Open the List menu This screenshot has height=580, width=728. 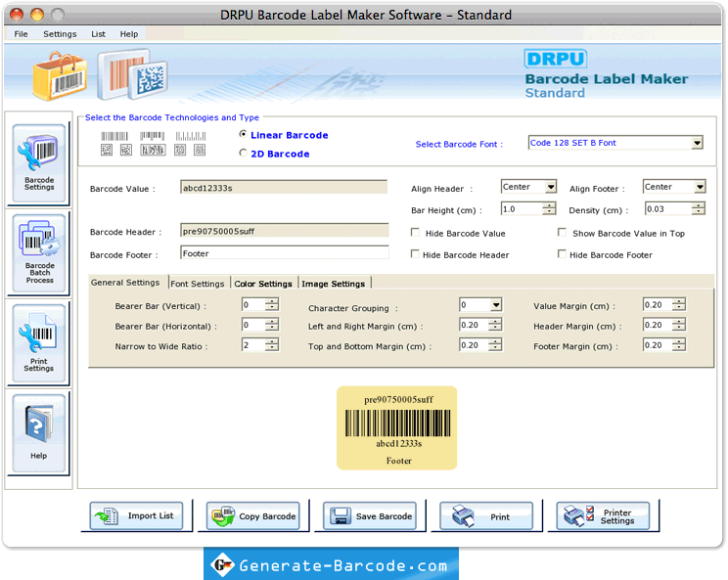(x=98, y=34)
